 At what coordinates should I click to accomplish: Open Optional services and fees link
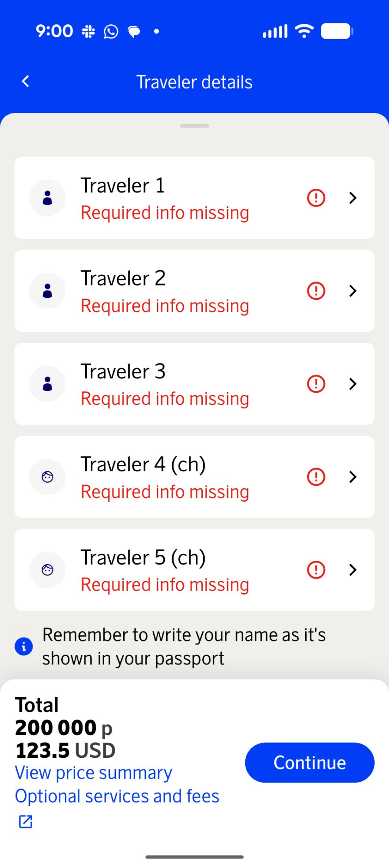pos(117,796)
